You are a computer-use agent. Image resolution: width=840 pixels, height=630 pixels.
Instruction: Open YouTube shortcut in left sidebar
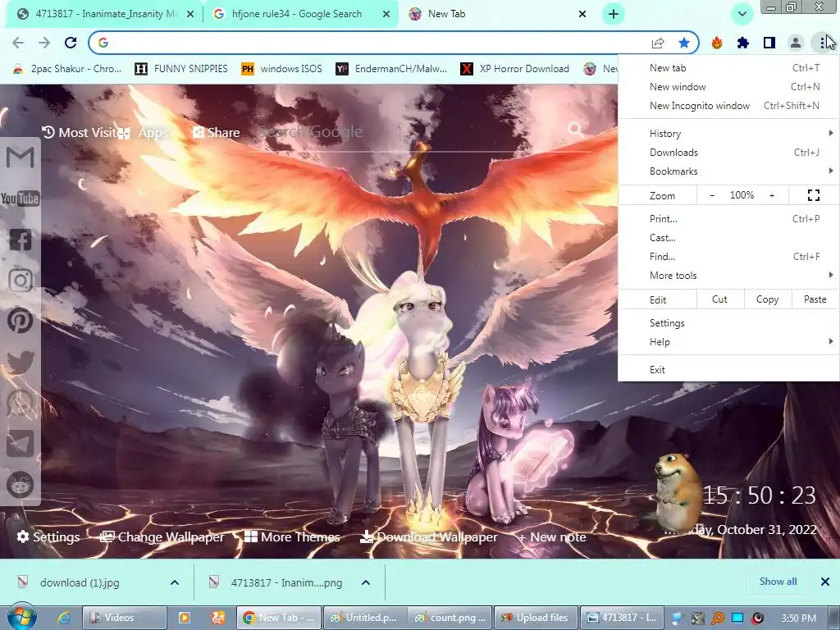(x=21, y=199)
